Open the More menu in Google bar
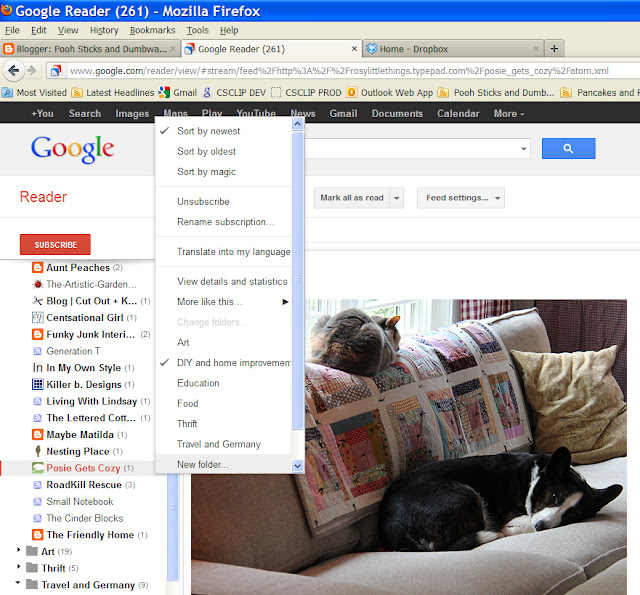 point(509,114)
